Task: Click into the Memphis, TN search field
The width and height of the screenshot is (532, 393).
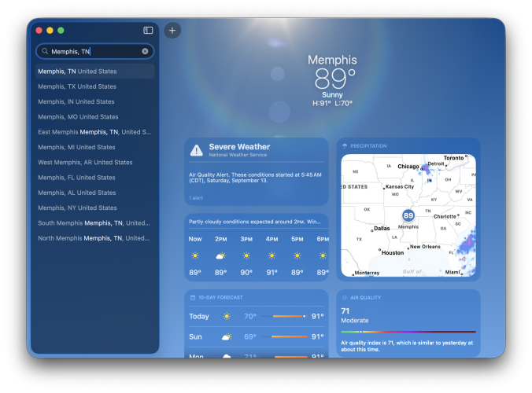Action: pos(94,51)
